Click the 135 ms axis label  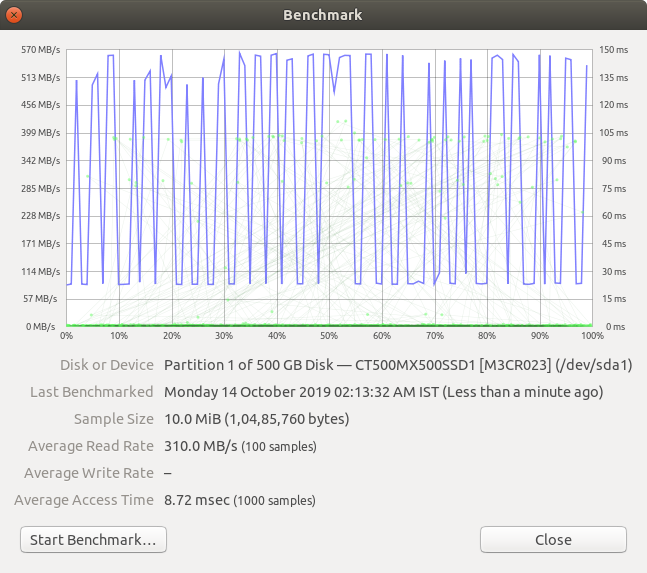click(614, 78)
